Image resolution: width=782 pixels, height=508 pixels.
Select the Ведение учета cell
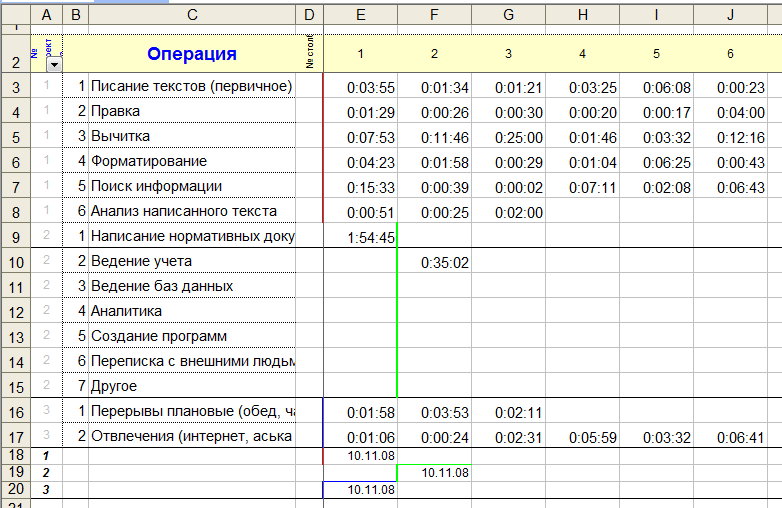pos(192,261)
